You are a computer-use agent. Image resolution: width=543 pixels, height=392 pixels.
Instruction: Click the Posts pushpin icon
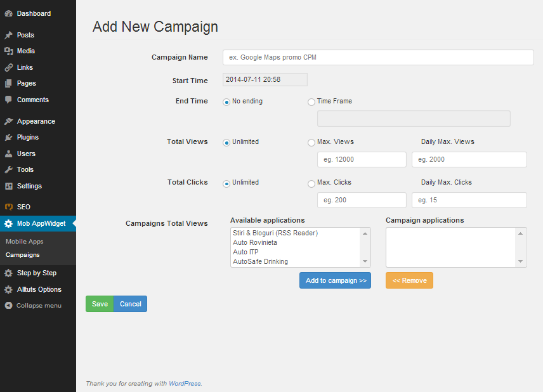click(9, 35)
